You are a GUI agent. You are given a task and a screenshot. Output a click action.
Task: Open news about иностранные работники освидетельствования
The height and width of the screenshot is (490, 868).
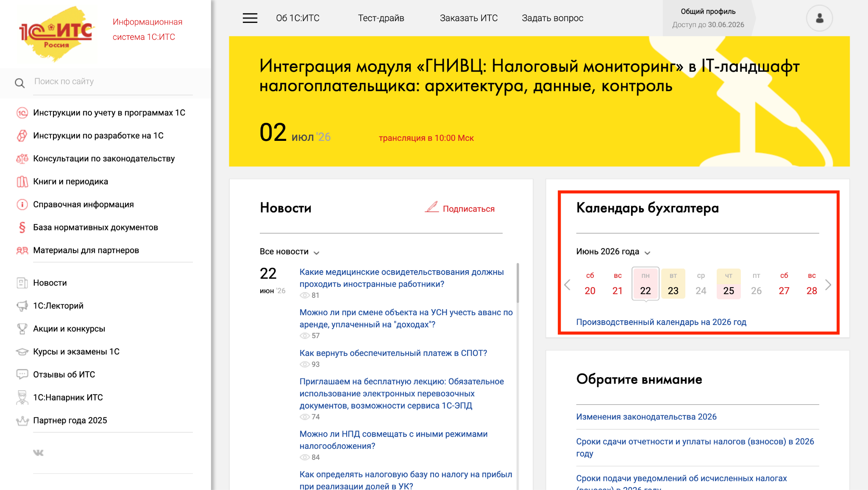point(401,278)
